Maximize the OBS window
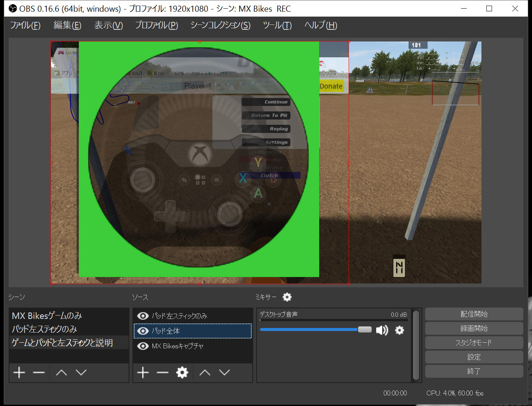 (489, 8)
